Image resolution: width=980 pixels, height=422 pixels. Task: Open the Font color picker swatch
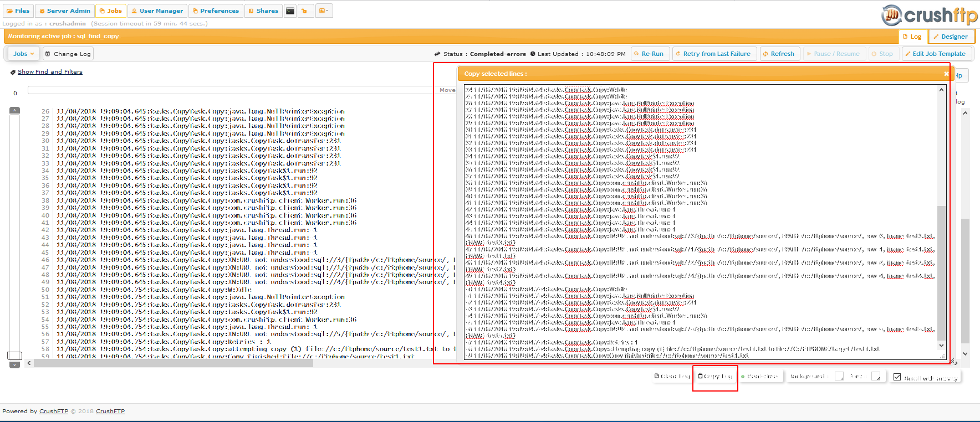tap(876, 377)
